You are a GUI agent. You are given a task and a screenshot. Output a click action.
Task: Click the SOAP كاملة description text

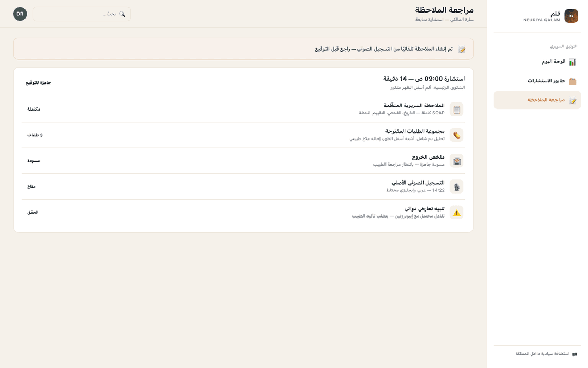(402, 113)
